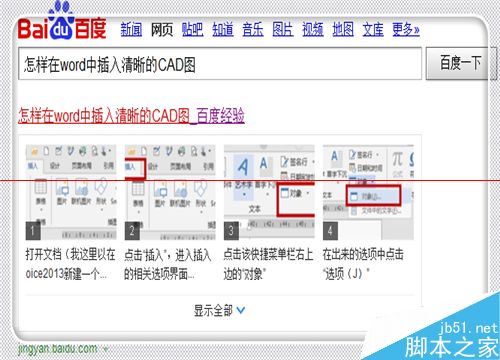Open step 3 thumbnail showing 对象
This screenshot has height=360, width=500.
(x=269, y=192)
